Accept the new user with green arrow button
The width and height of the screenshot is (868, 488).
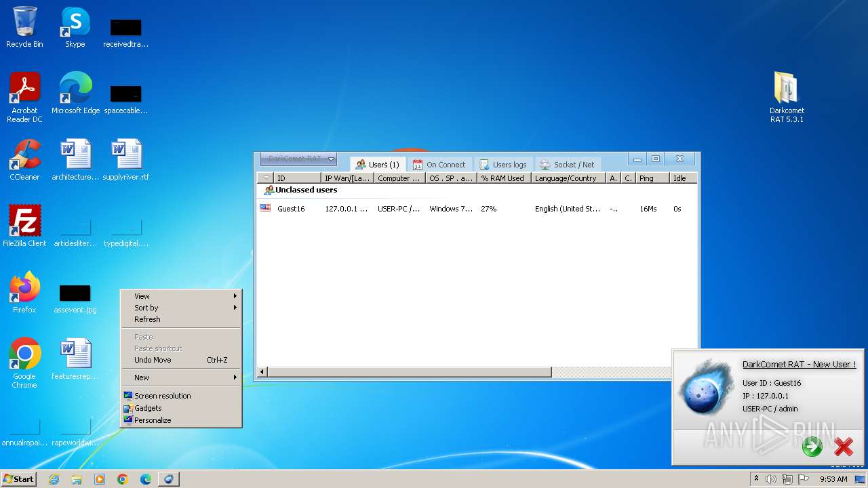point(812,447)
